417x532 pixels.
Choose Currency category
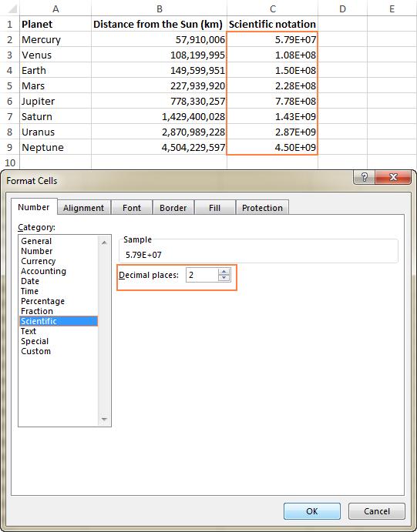coord(59,261)
